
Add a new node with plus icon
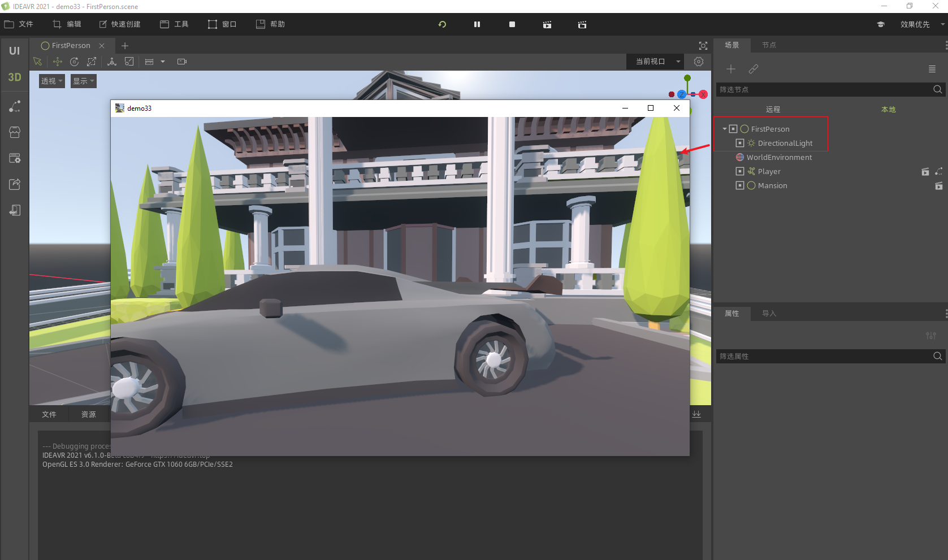point(731,69)
